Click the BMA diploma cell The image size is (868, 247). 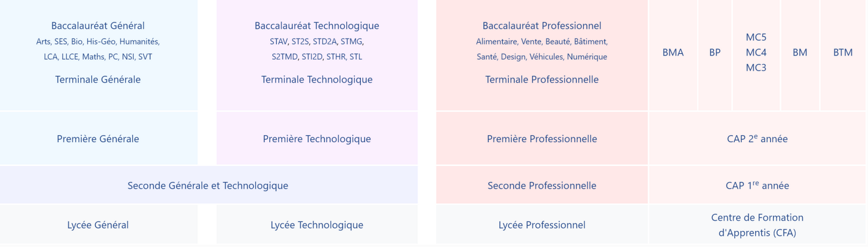pyautogui.click(x=673, y=52)
